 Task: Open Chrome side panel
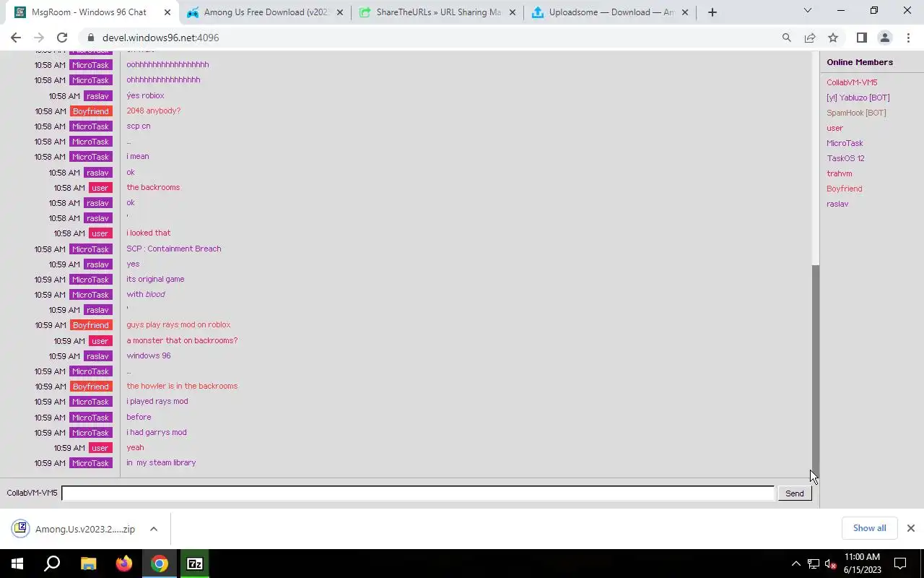click(x=861, y=38)
